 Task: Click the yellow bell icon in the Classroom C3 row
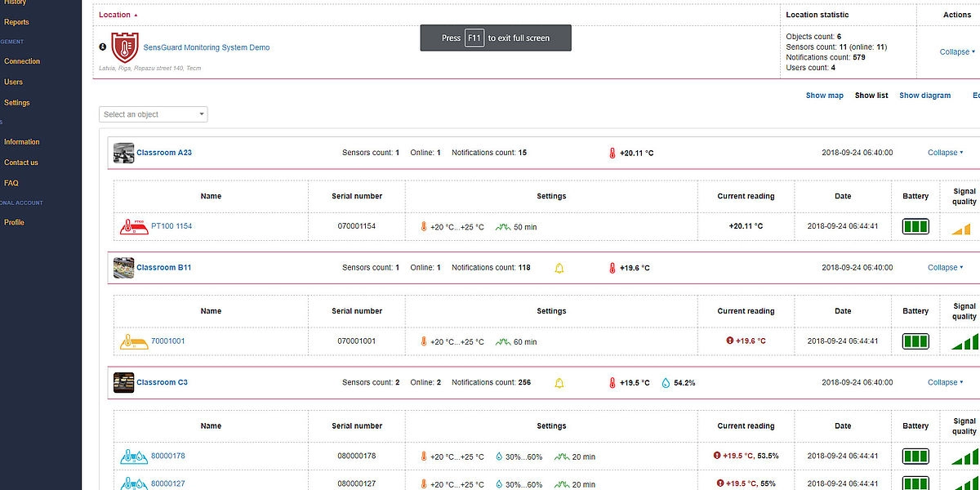[559, 382]
